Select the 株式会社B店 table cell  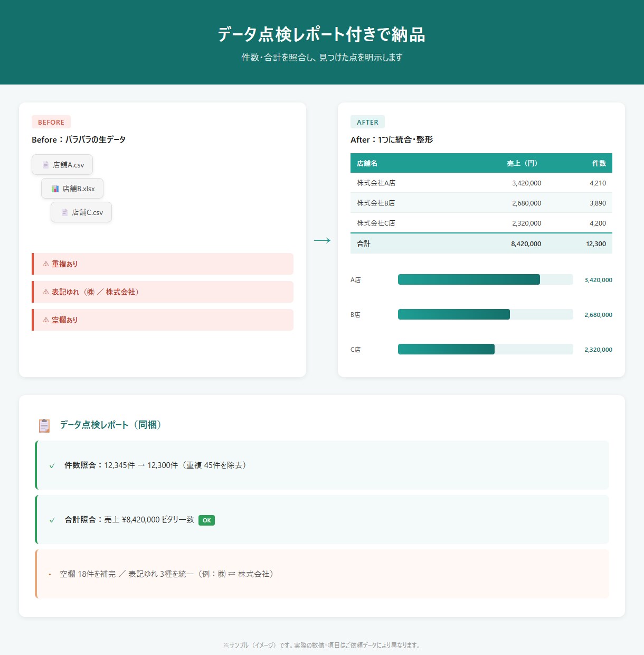pyautogui.click(x=376, y=203)
